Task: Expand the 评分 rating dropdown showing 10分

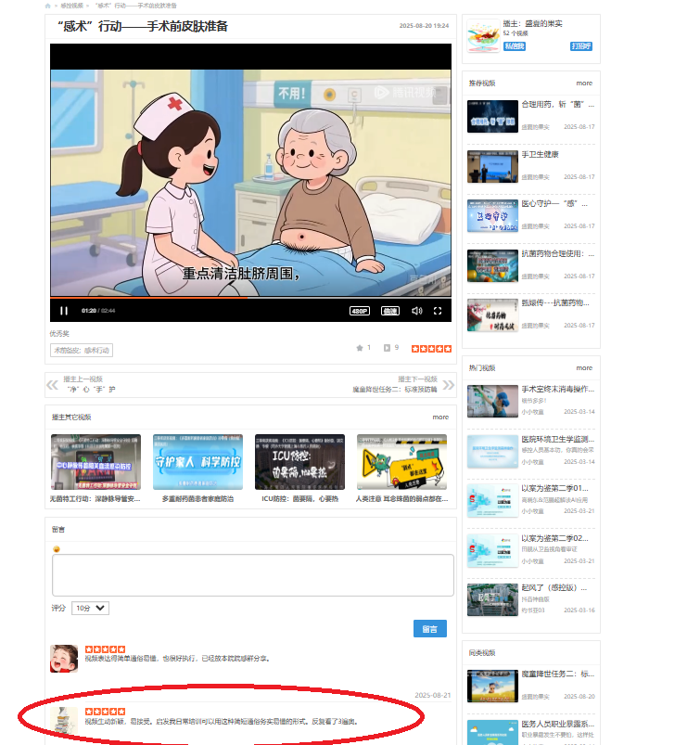Action: click(90, 608)
